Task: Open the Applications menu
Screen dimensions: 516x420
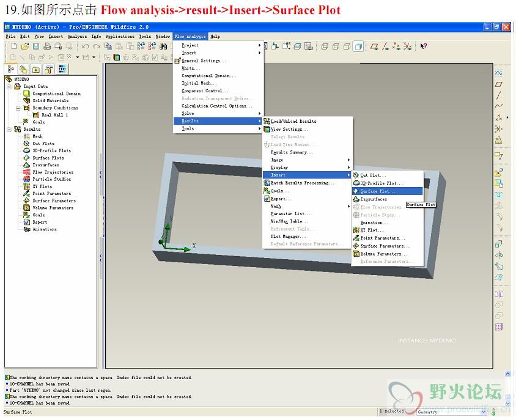Action: coord(120,37)
